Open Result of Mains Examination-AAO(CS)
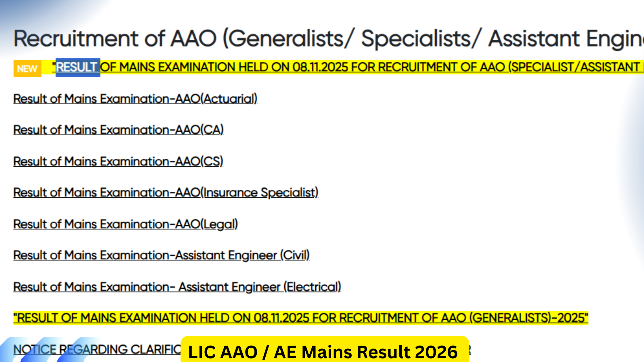644x362 pixels. (118, 161)
